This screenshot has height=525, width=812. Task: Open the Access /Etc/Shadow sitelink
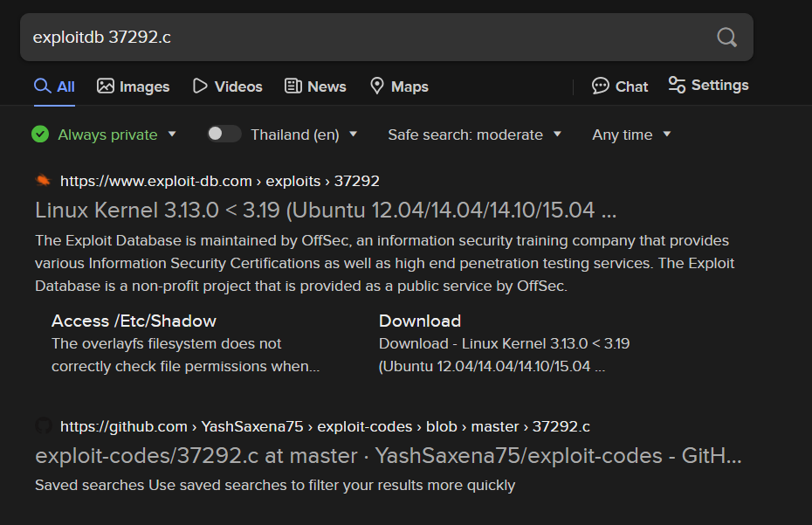134,321
